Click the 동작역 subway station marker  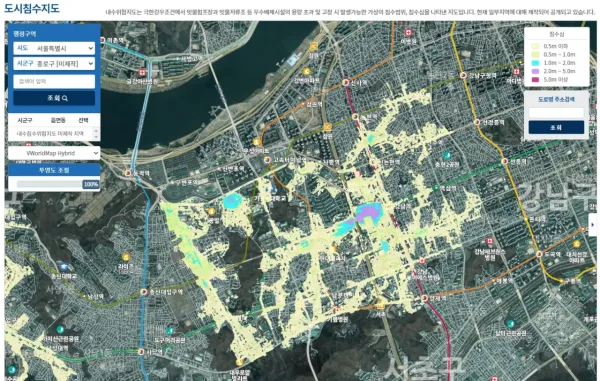point(128,173)
